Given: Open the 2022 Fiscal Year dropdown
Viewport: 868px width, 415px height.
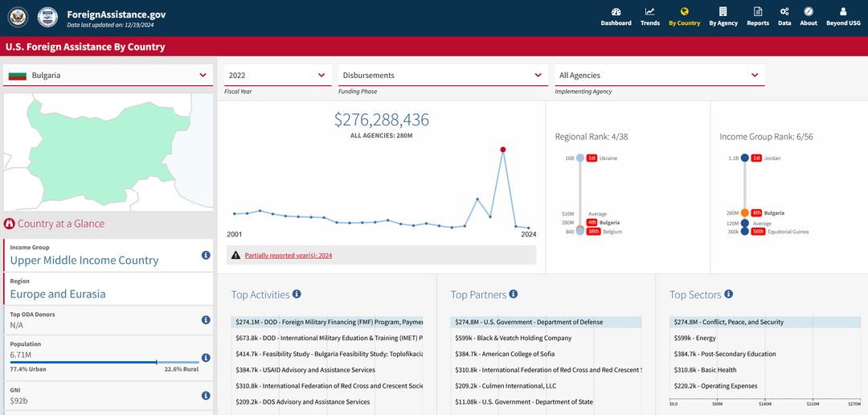Looking at the screenshot, I should [x=278, y=76].
